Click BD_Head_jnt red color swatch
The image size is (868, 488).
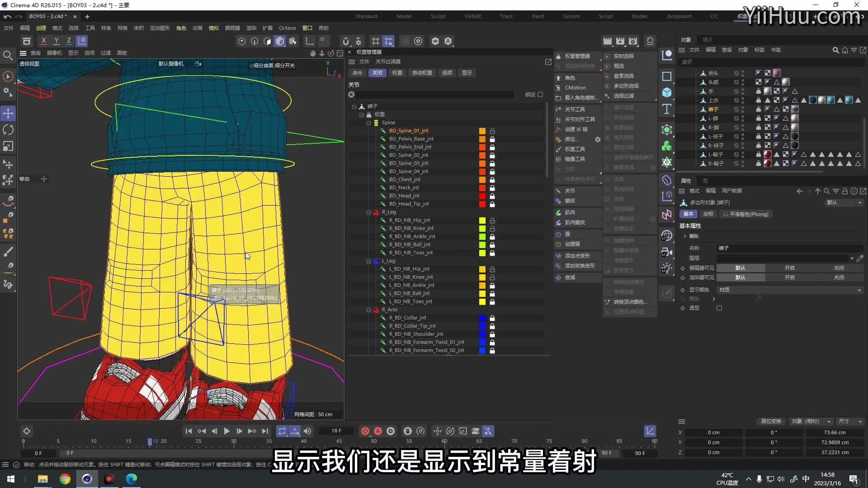pyautogui.click(x=482, y=196)
